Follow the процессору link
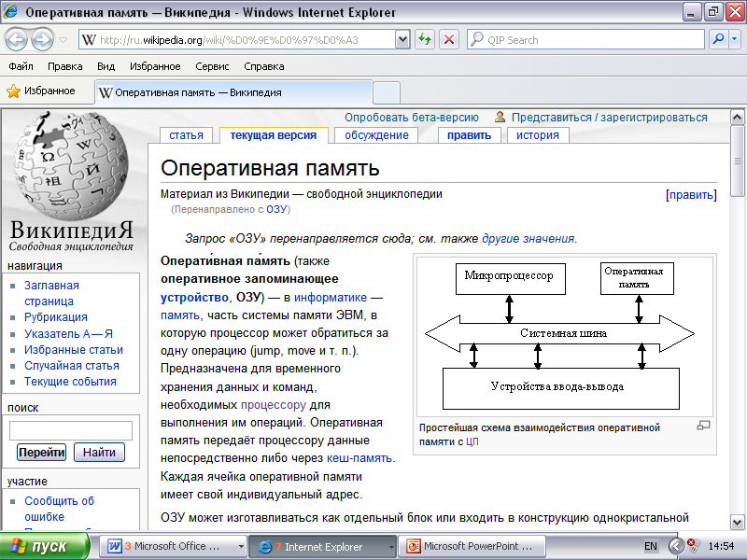Screen dimensions: 747x560 pos(273,405)
